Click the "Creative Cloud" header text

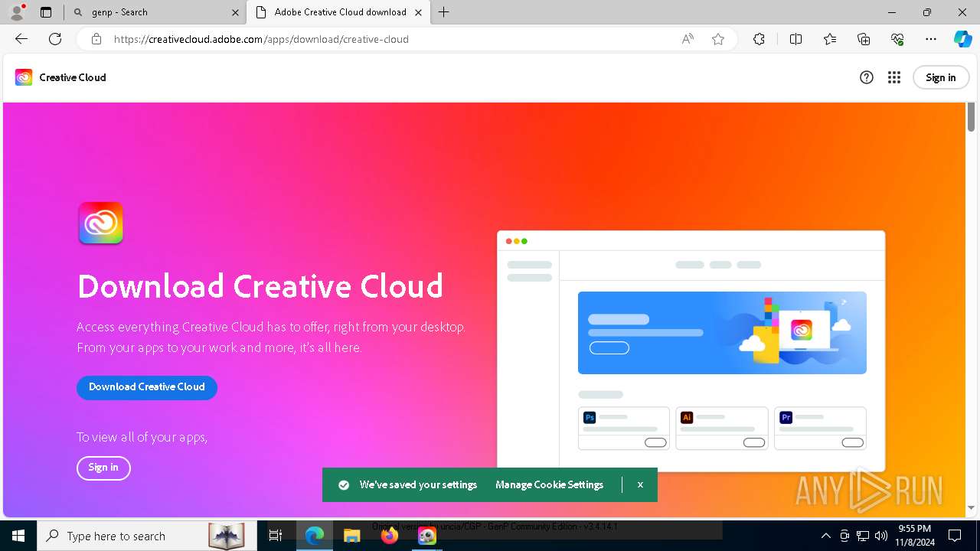pos(73,77)
